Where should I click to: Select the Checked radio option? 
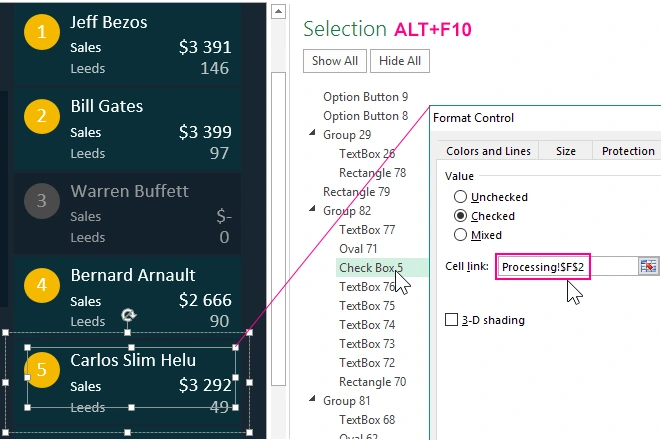point(461,216)
